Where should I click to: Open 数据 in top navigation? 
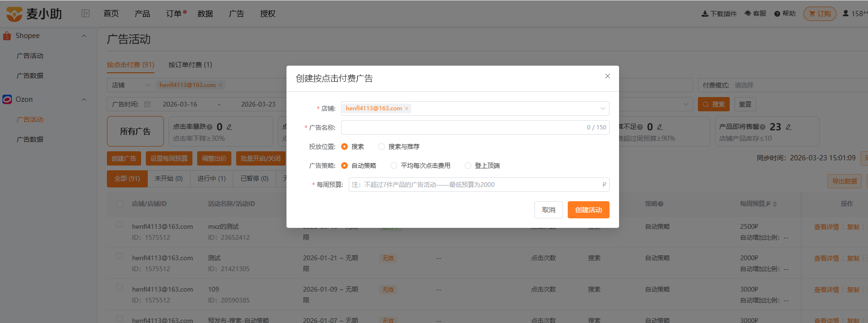click(x=205, y=14)
